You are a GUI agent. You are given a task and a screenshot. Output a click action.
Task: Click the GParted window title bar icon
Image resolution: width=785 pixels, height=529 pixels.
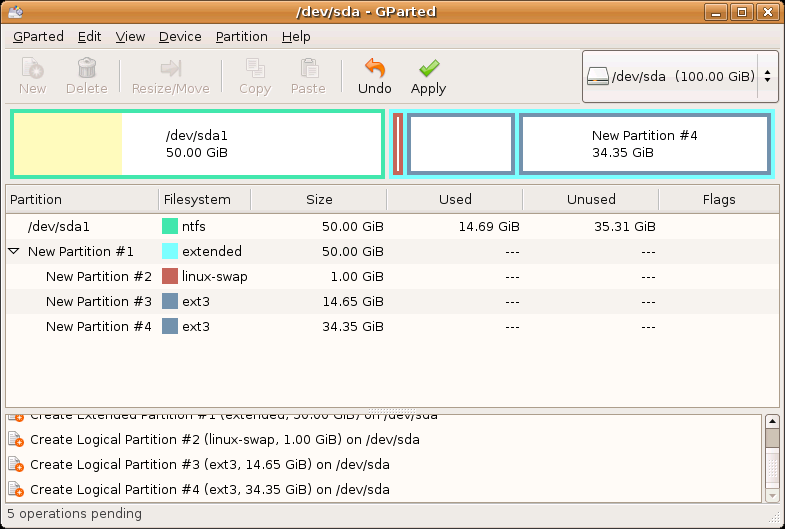15,12
